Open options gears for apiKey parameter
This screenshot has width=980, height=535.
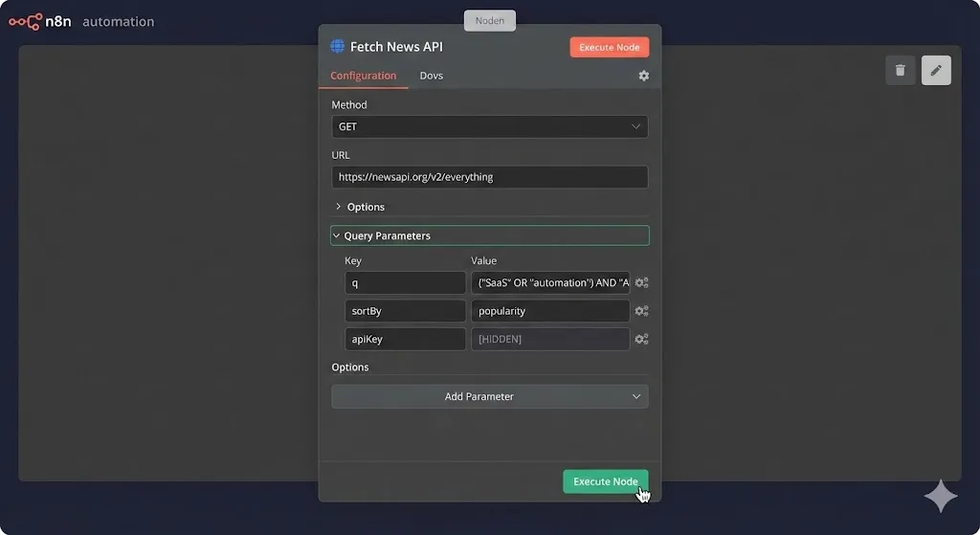point(641,339)
